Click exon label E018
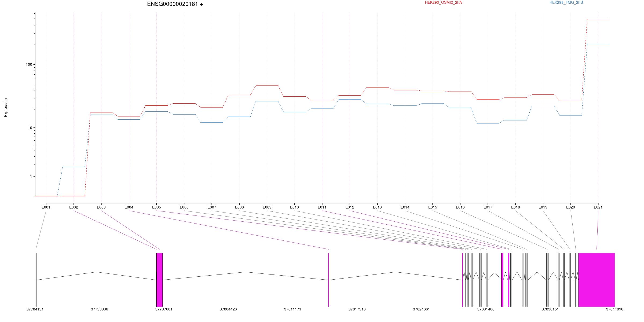644x322 pixels. (515, 207)
